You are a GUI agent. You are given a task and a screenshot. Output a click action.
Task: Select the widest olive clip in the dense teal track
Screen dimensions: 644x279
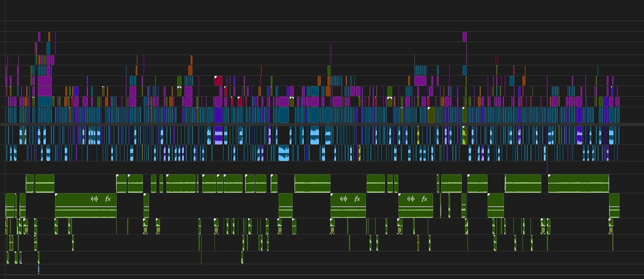tap(431, 115)
